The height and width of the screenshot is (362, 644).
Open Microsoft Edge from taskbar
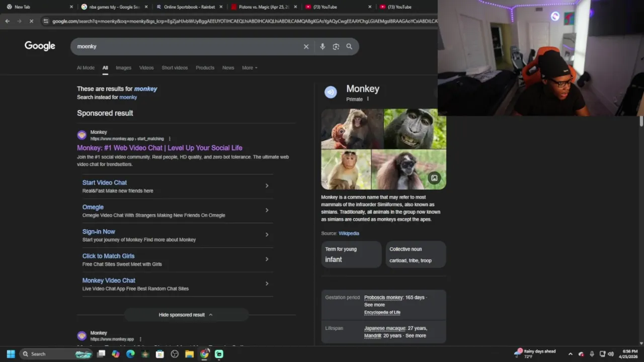coord(130,354)
